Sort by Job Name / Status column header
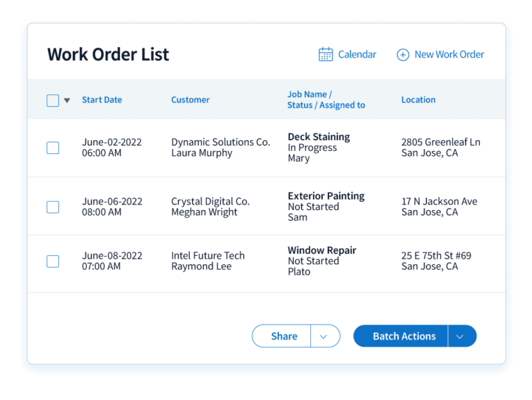 click(326, 100)
